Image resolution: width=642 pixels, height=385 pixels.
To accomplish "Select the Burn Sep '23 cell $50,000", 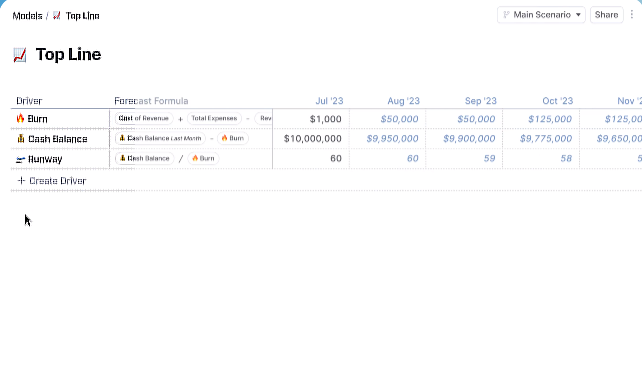I will [464, 119].
